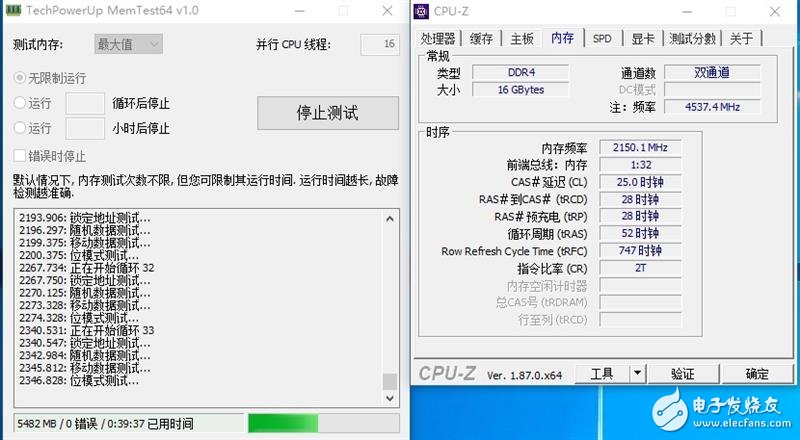This screenshot has height=440, width=800.
Task: Click log line 正在开始循环 33
Action: click(x=87, y=330)
